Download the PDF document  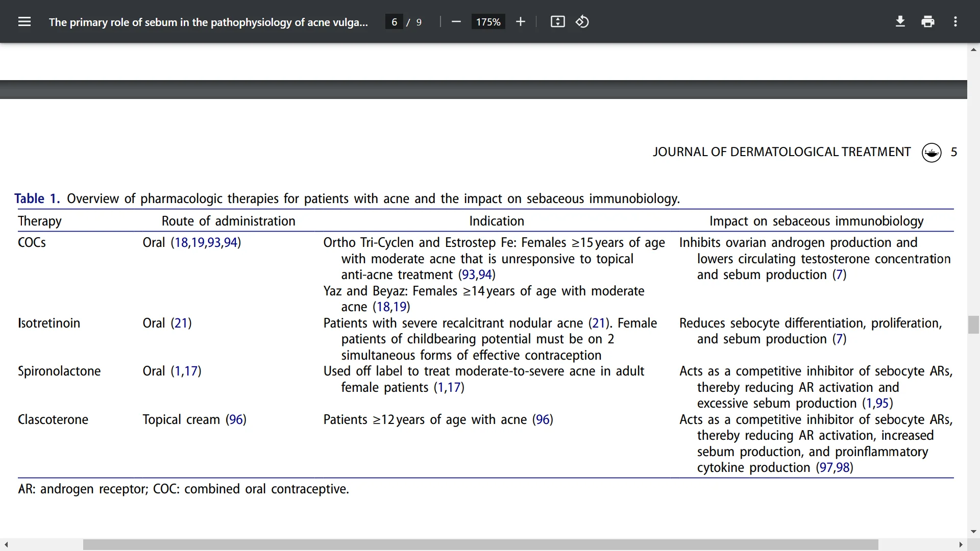click(x=900, y=21)
